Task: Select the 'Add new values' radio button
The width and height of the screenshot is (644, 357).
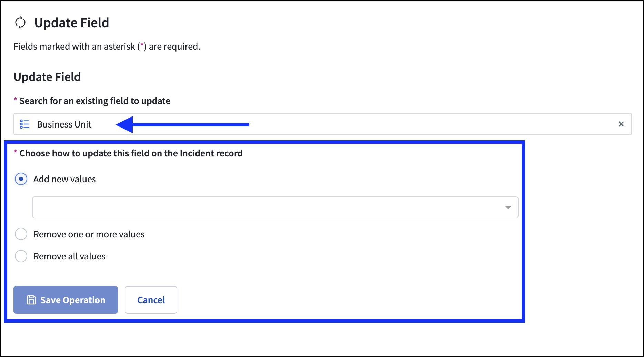Action: click(21, 179)
